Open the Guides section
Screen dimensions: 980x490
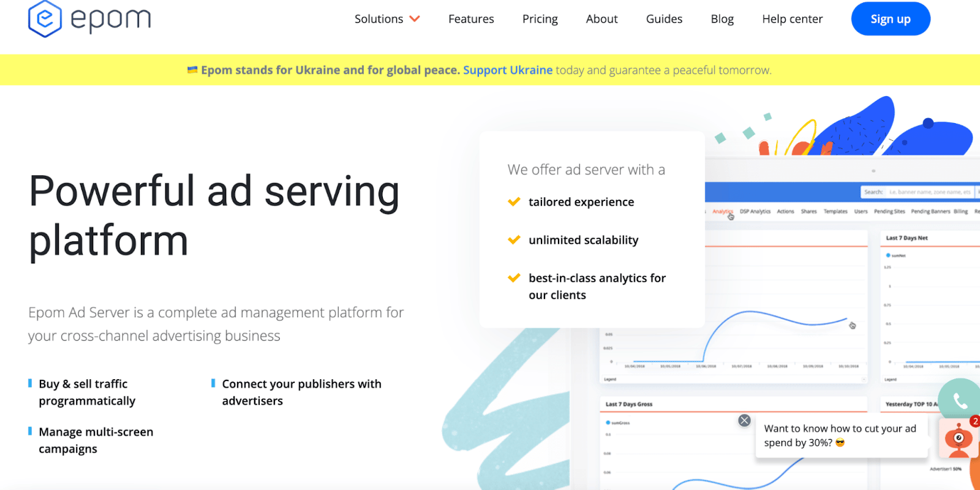[664, 19]
